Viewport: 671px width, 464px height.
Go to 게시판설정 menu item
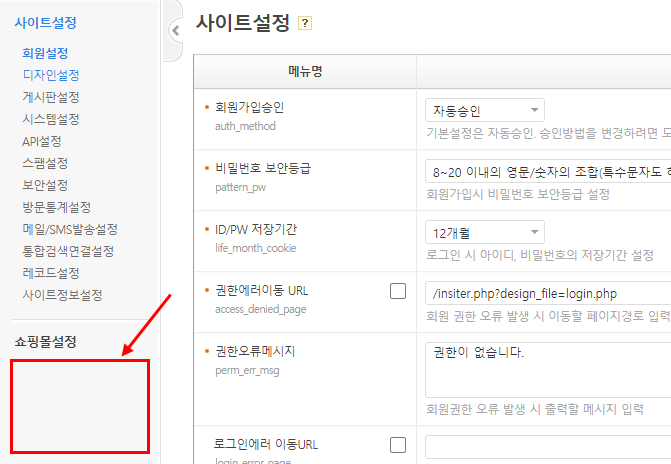pyautogui.click(x=51, y=97)
